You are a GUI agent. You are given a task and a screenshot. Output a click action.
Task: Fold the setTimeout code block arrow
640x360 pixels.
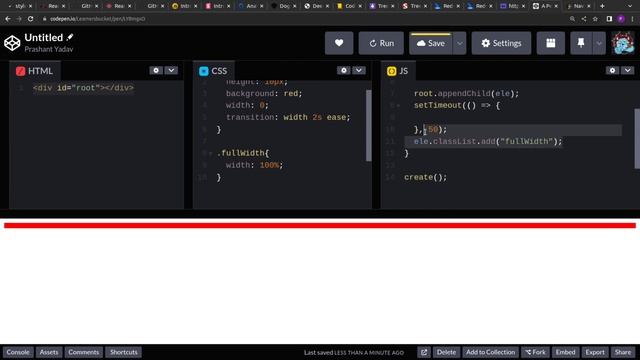[x=398, y=106]
